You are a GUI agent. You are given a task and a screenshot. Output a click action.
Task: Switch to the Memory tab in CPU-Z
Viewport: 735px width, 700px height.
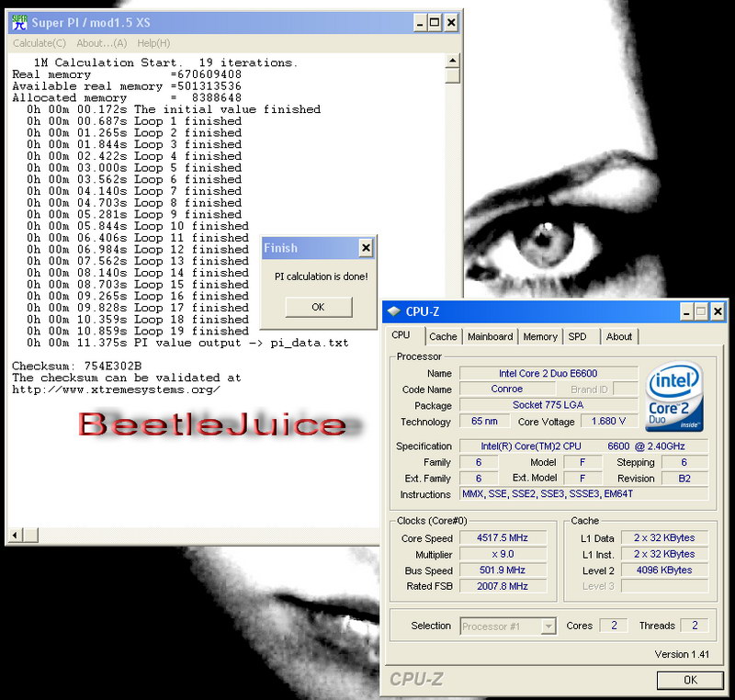540,336
